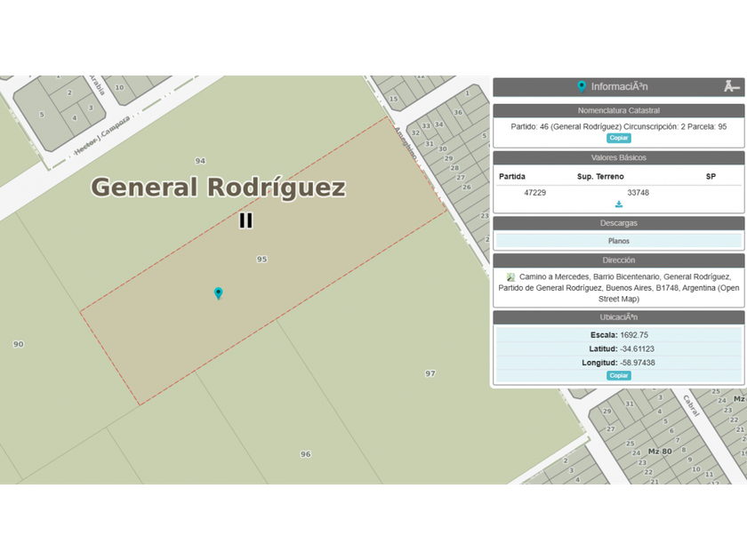Click the Cabral street label
Screen dimensions: 747x560
[x=691, y=405]
